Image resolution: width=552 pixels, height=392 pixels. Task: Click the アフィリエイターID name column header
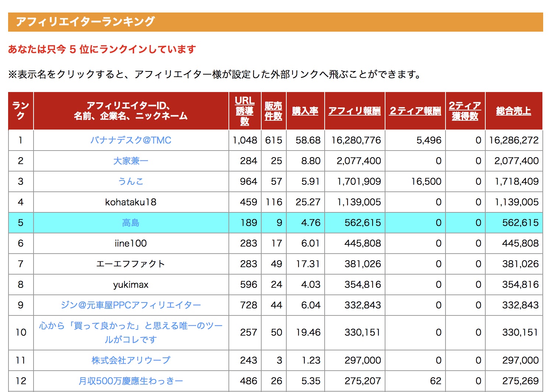point(131,111)
